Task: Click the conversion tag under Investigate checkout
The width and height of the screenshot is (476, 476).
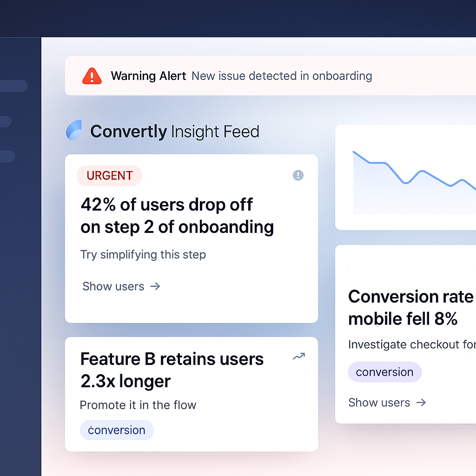Action: 384,372
